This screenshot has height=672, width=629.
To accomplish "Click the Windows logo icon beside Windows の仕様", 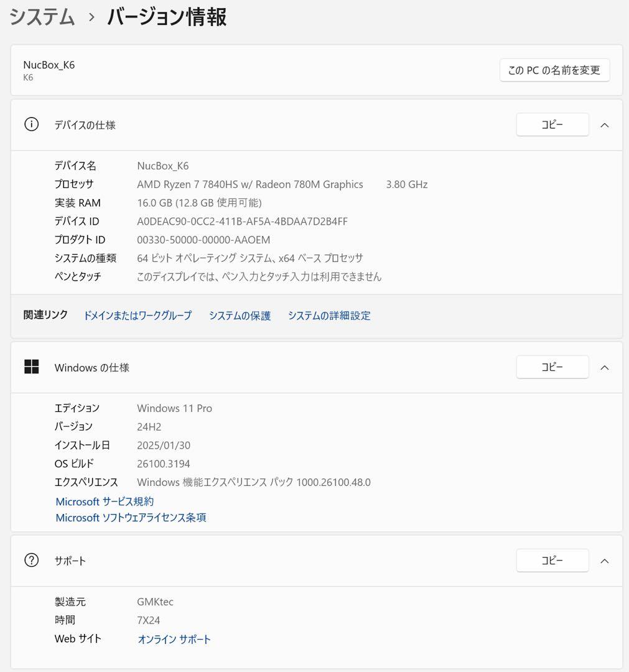I will coord(31,367).
